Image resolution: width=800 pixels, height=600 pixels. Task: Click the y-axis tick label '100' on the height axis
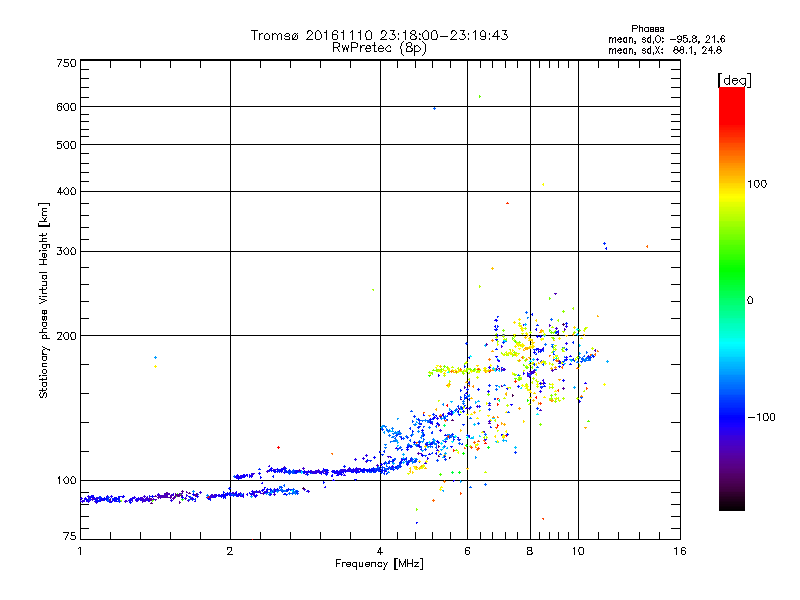66,480
